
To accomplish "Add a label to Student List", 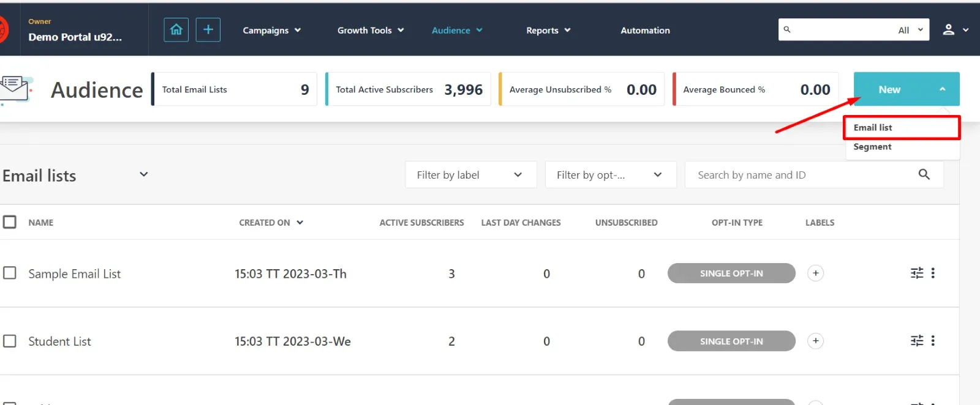I will [815, 341].
